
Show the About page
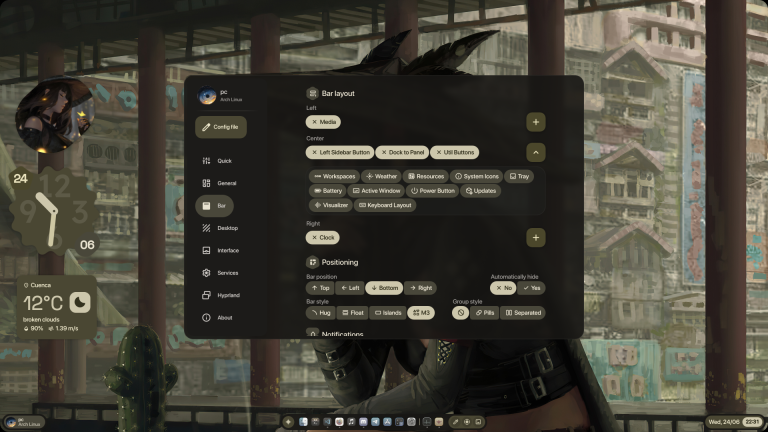(x=218, y=318)
